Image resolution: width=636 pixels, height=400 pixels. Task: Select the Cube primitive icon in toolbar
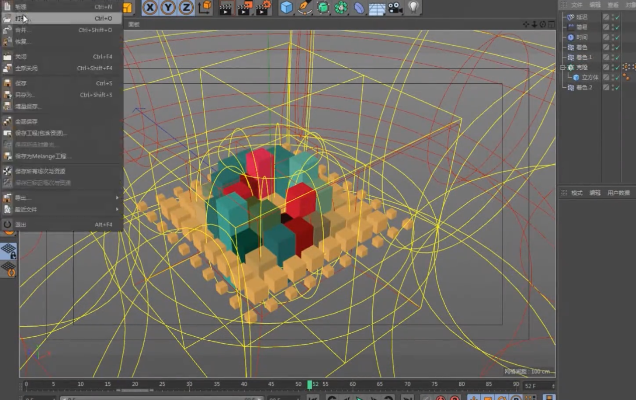287,8
